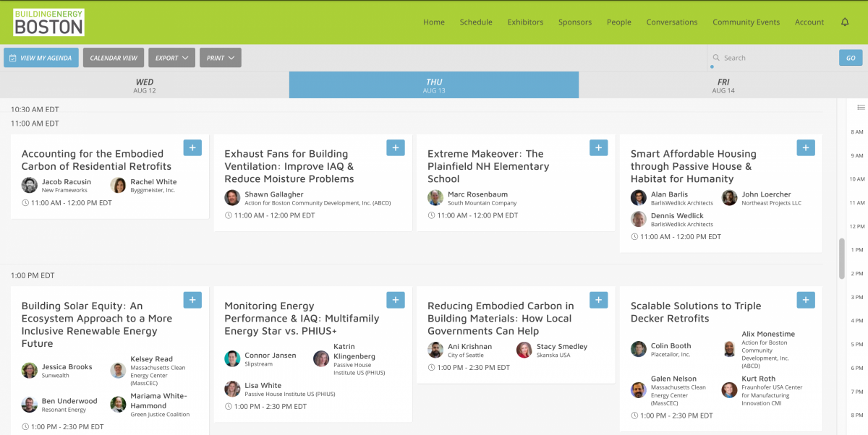Add Extreme Makeover Plainfield session to agenda

[599, 148]
